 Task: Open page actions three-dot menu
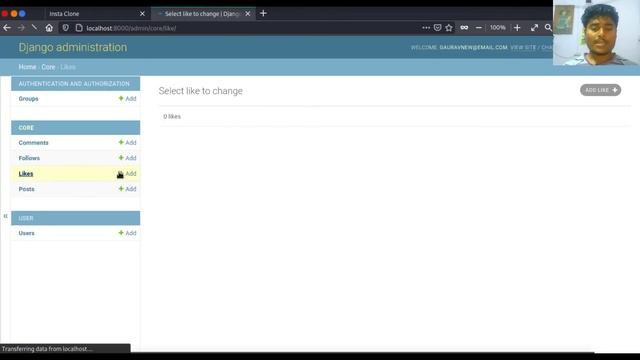click(x=426, y=28)
